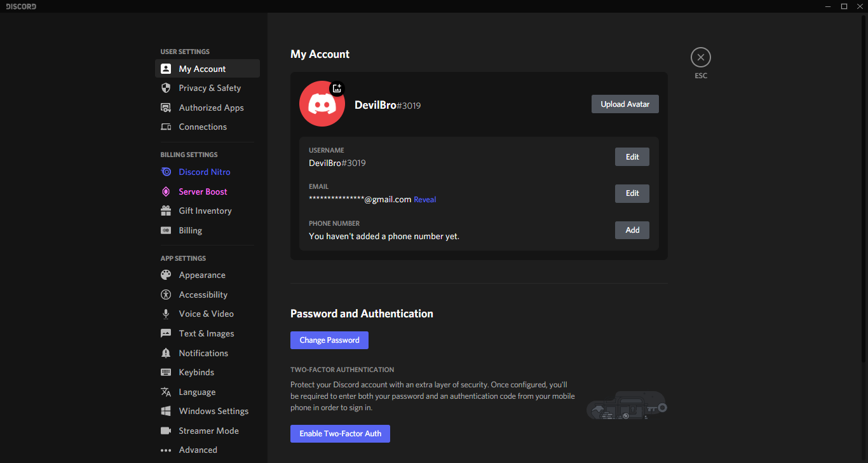Viewport: 868px width, 463px height.
Task: Click the Password and Authentication heading
Action: 362,314
